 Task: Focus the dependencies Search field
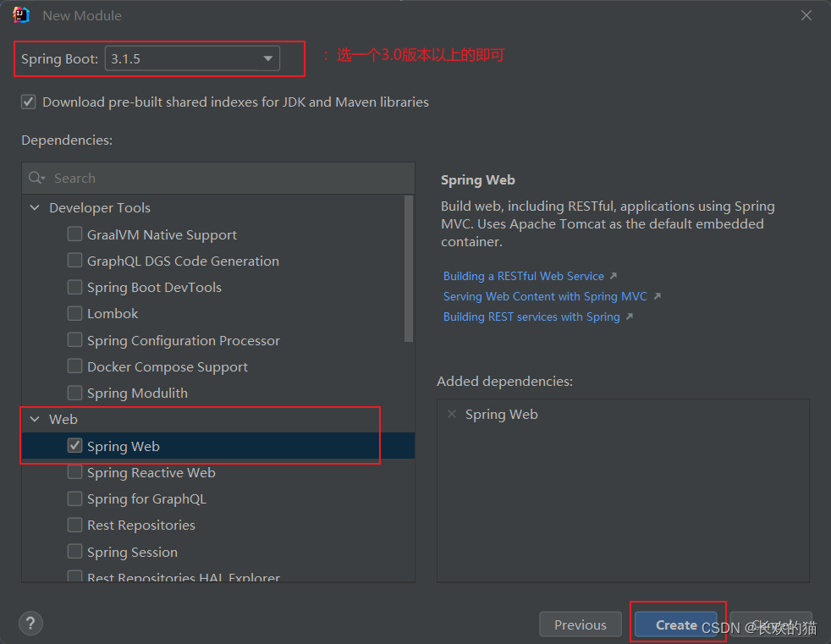218,178
